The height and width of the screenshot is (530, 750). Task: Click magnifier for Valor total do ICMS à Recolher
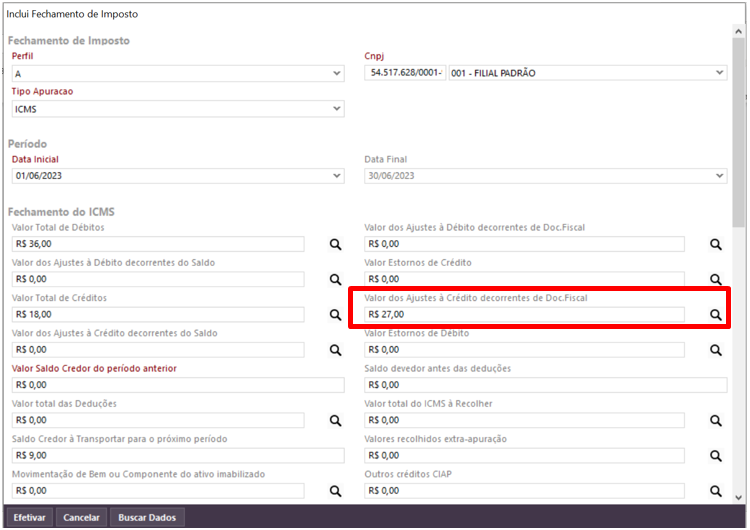[716, 420]
